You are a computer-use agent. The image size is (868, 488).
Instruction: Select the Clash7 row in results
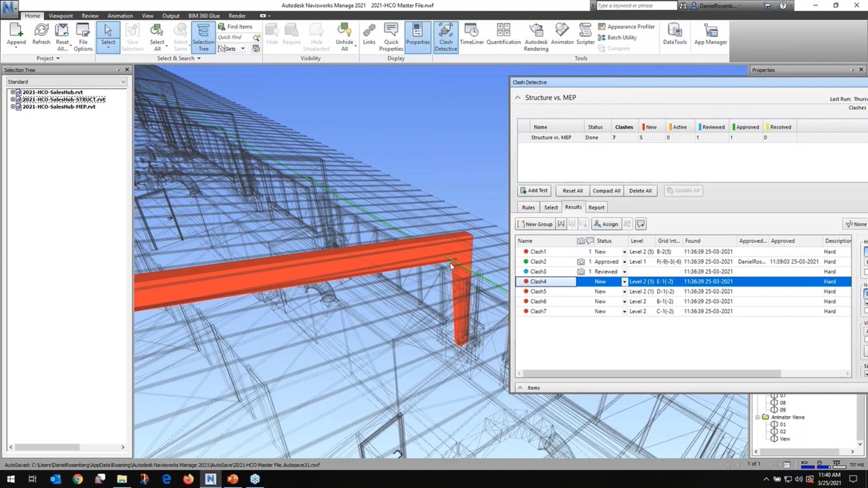683,312
